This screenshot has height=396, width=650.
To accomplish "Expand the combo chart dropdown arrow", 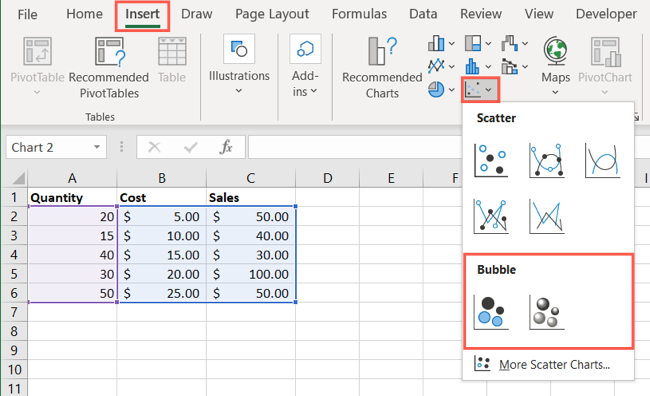I will pyautogui.click(x=525, y=66).
